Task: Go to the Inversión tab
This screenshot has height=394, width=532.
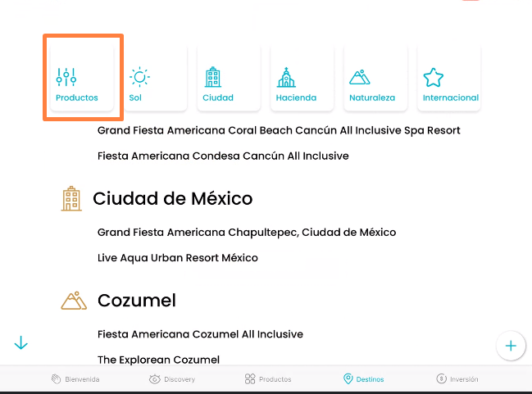Action: tap(457, 379)
